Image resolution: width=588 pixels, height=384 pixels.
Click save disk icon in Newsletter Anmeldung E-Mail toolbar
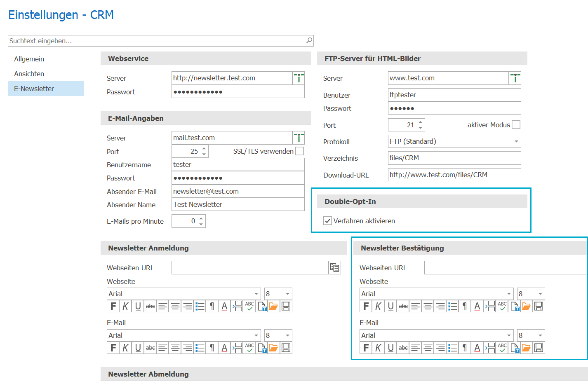point(286,348)
